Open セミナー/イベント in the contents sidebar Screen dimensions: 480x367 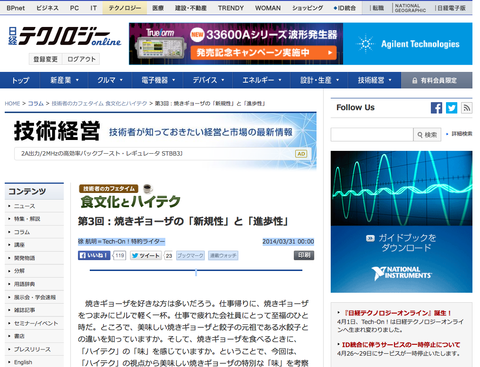coord(36,323)
